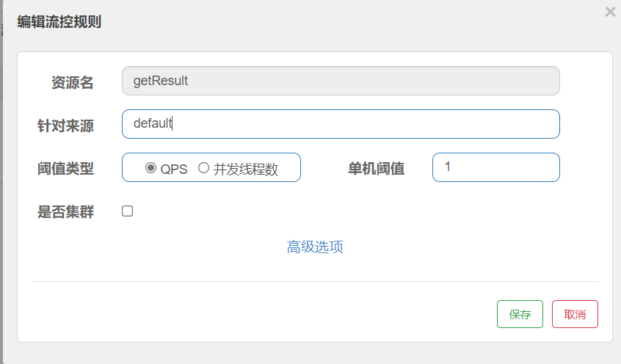Click the 资源名 field showing getResult
Viewport: 621px width, 364px height.
click(x=341, y=81)
